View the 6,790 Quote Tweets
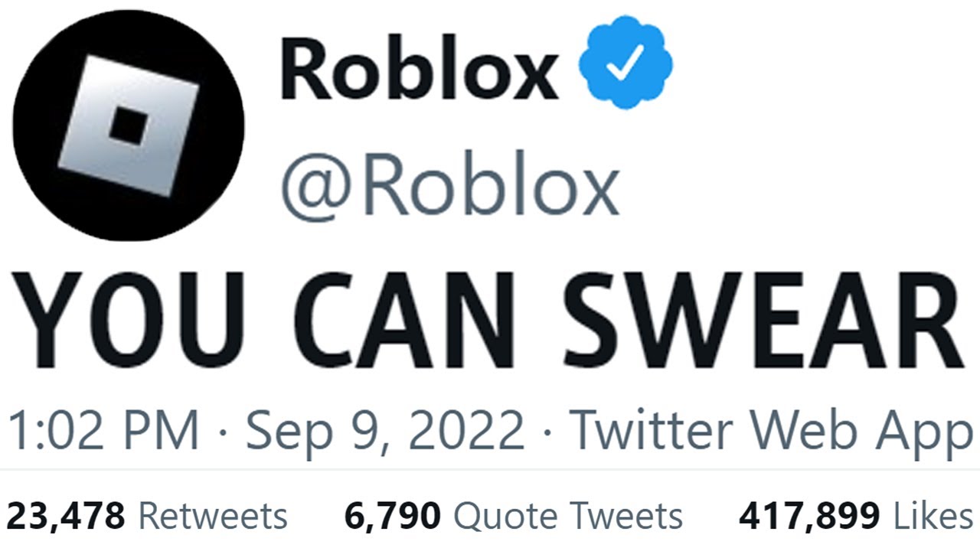The height and width of the screenshot is (551, 980). click(x=513, y=517)
